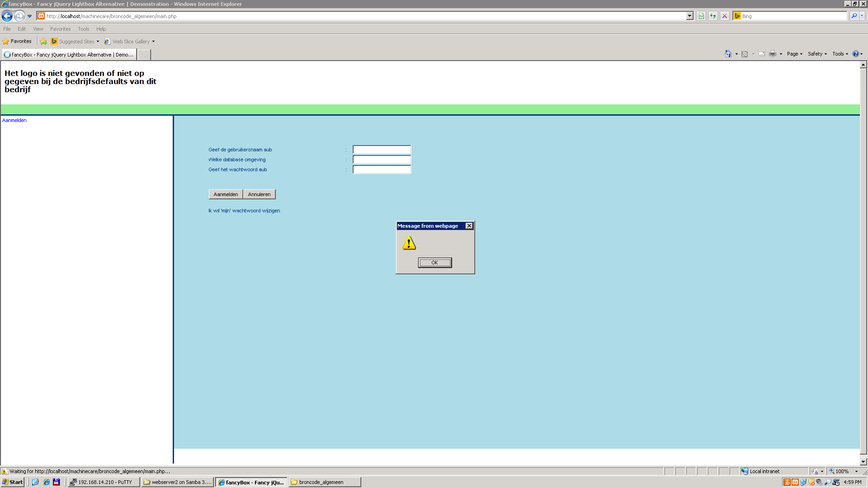This screenshot has height=488, width=868.
Task: Click the database omgeving input field
Action: tap(382, 160)
